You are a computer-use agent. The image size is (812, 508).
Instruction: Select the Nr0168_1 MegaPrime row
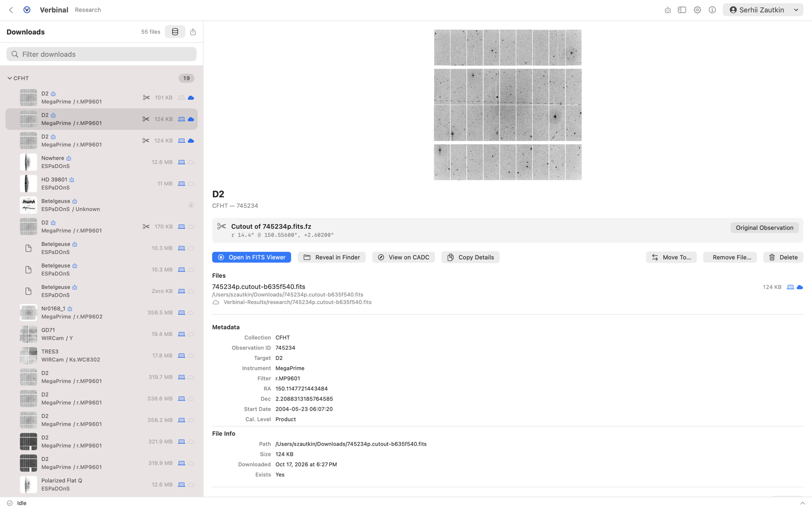pos(101,313)
